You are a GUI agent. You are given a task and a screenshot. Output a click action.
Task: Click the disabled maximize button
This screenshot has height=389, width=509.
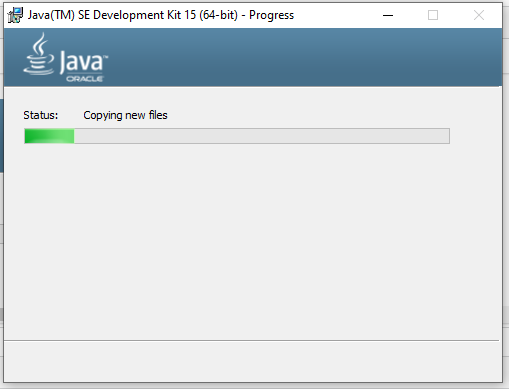tap(433, 15)
